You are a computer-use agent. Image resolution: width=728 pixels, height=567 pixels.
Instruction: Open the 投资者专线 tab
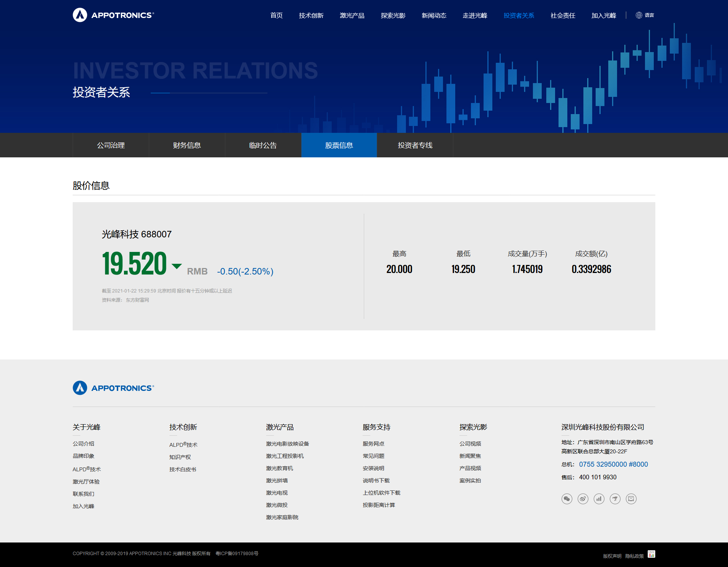415,145
